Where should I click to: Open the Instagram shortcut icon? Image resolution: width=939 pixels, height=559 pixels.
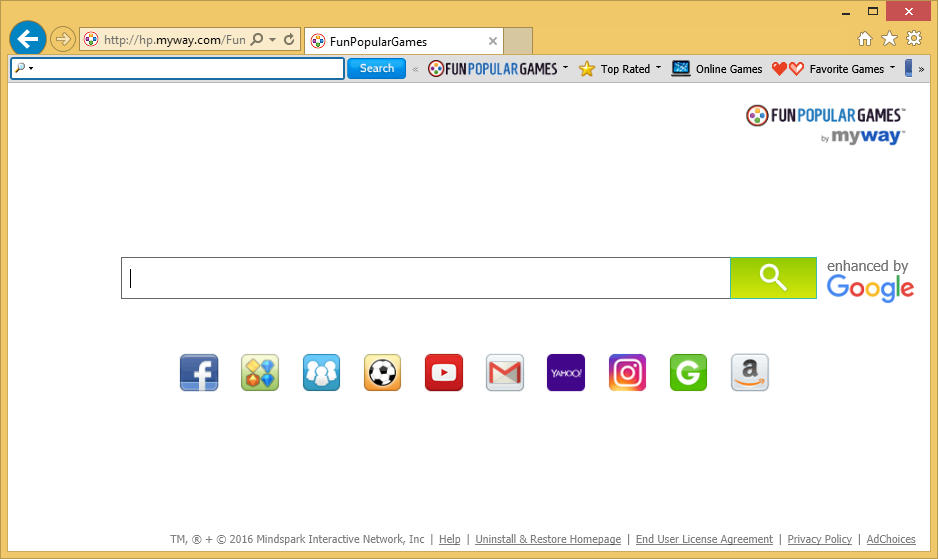(627, 372)
